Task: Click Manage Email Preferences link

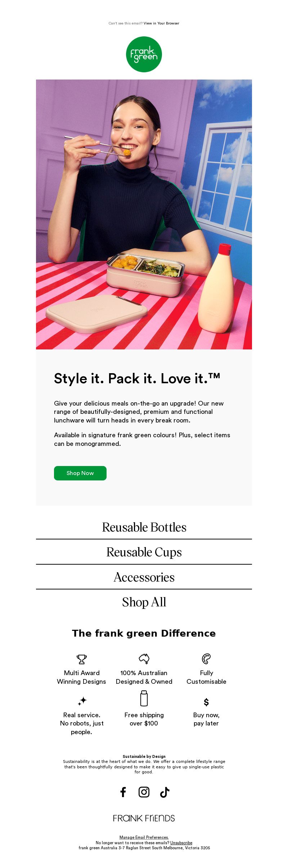Action: point(144,837)
